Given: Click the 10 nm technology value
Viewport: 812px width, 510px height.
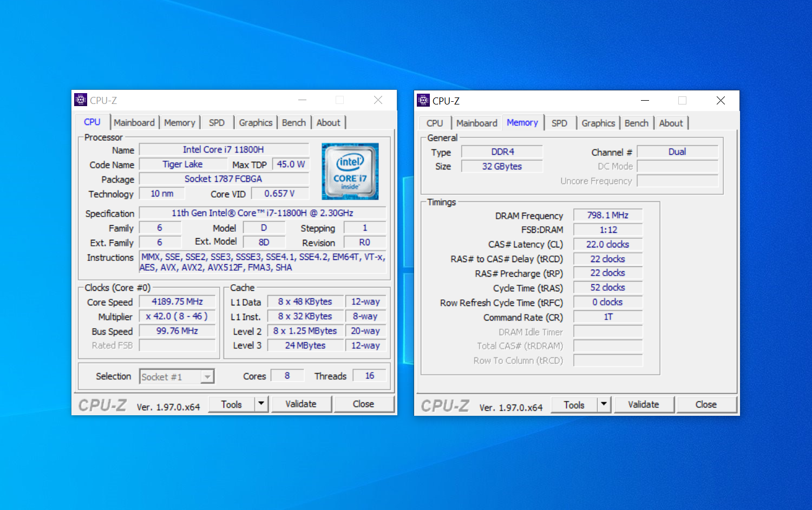Looking at the screenshot, I should pyautogui.click(x=162, y=193).
